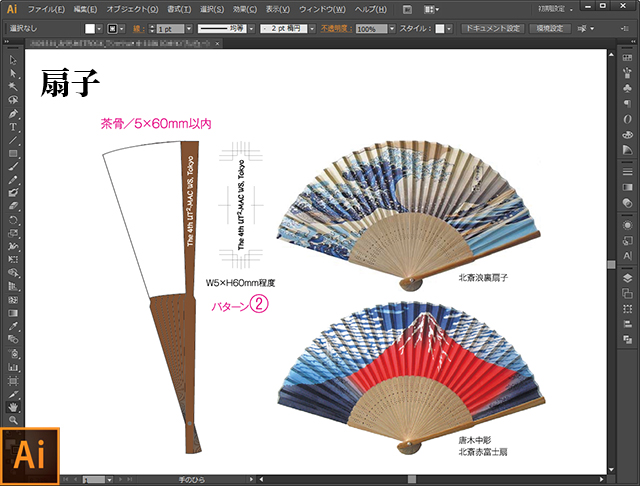Click the 不透明度 opacity link
The width and height of the screenshot is (640, 486).
pyautogui.click(x=336, y=29)
